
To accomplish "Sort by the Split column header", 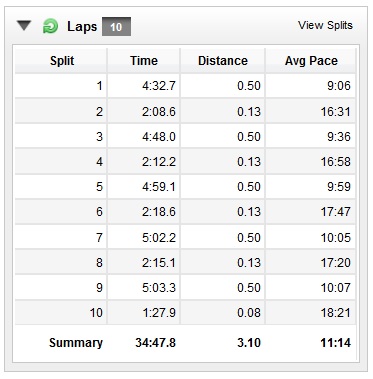I will pos(62,61).
